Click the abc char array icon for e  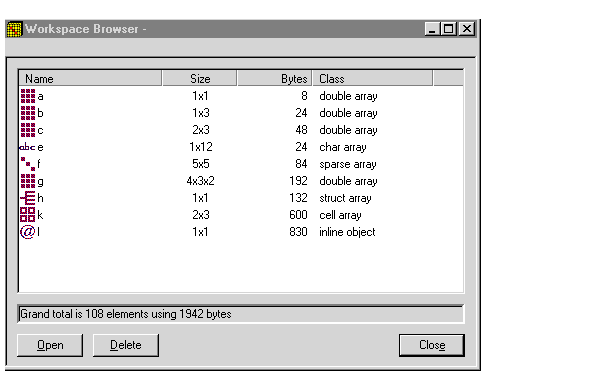[27, 147]
